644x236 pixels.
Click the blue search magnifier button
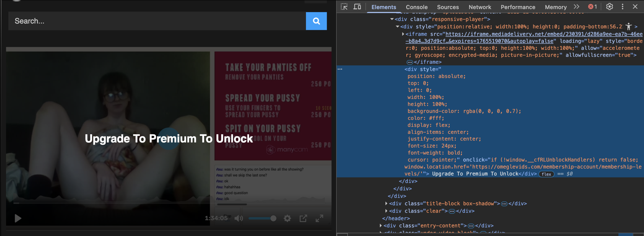pyautogui.click(x=316, y=21)
